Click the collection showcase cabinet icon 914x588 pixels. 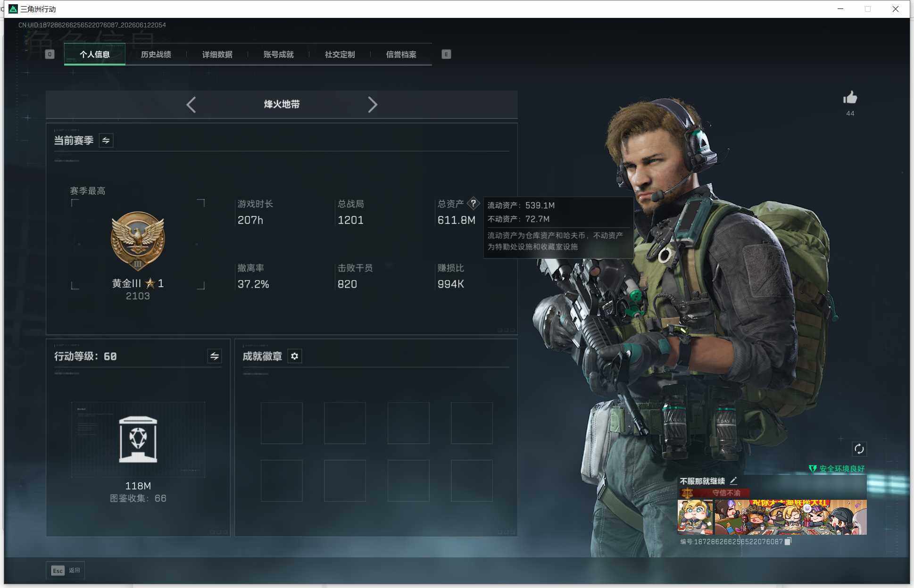[x=138, y=439]
